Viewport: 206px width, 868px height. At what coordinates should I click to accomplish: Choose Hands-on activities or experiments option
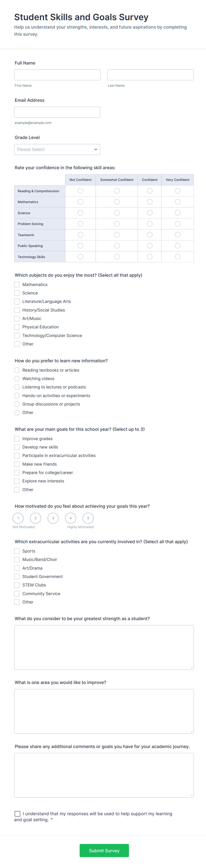coord(17,396)
